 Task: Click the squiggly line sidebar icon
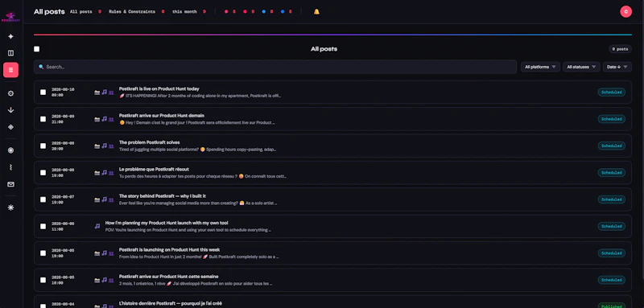[10, 167]
